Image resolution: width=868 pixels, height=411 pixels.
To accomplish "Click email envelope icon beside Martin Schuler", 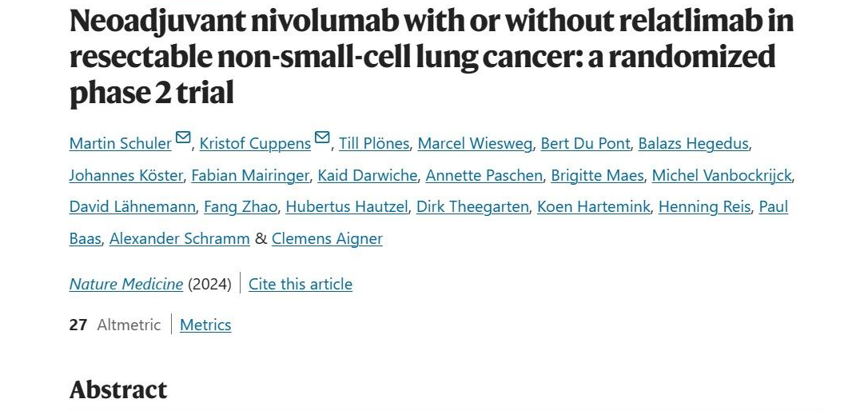I will coord(183,138).
